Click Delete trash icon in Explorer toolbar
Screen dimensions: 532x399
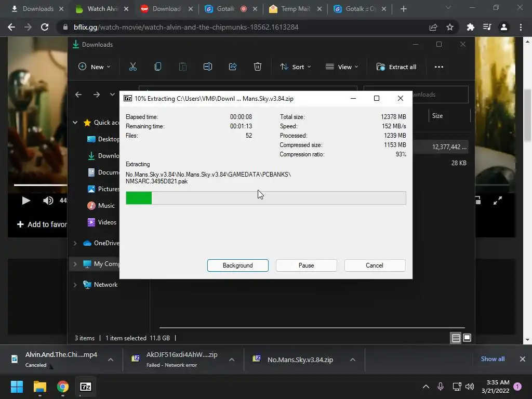(x=258, y=67)
